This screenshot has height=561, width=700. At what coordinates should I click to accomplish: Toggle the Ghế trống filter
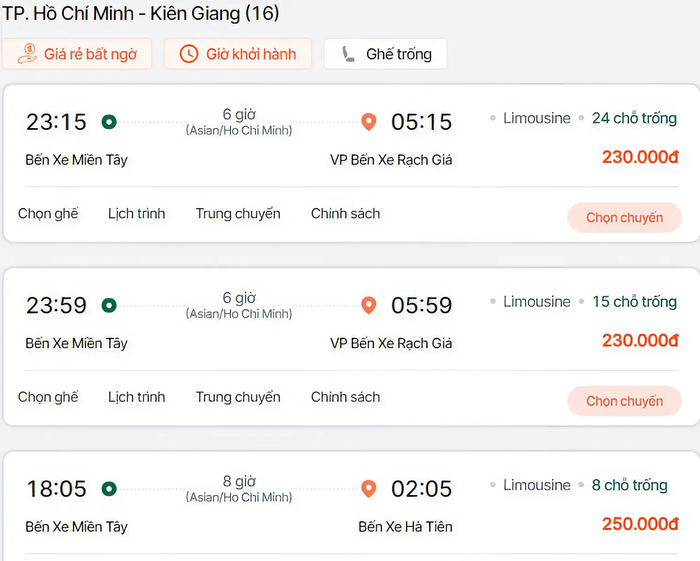(385, 54)
